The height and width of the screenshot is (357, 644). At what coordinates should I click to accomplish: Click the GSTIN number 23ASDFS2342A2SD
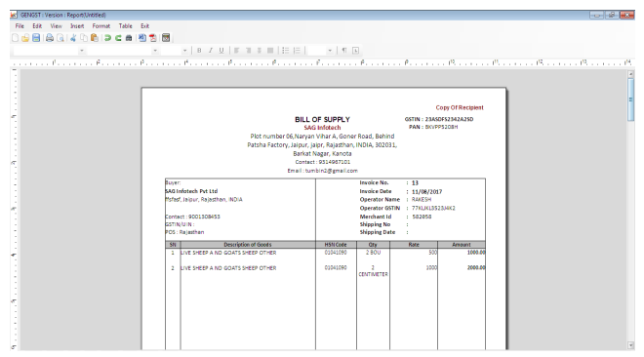click(449, 119)
